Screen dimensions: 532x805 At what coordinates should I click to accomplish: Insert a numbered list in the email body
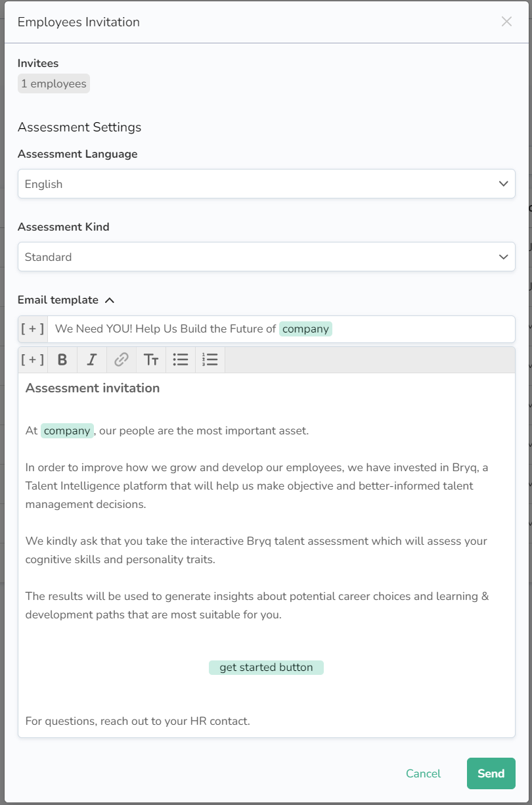pos(210,359)
